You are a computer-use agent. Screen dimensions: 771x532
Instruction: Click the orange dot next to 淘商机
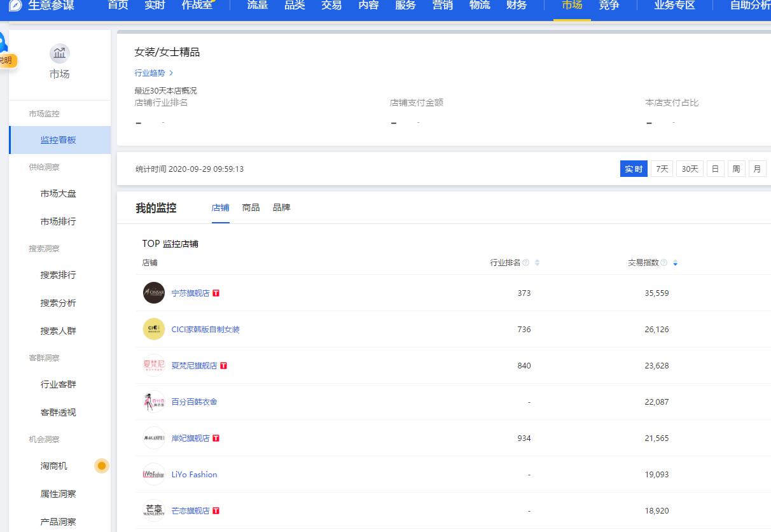click(101, 466)
